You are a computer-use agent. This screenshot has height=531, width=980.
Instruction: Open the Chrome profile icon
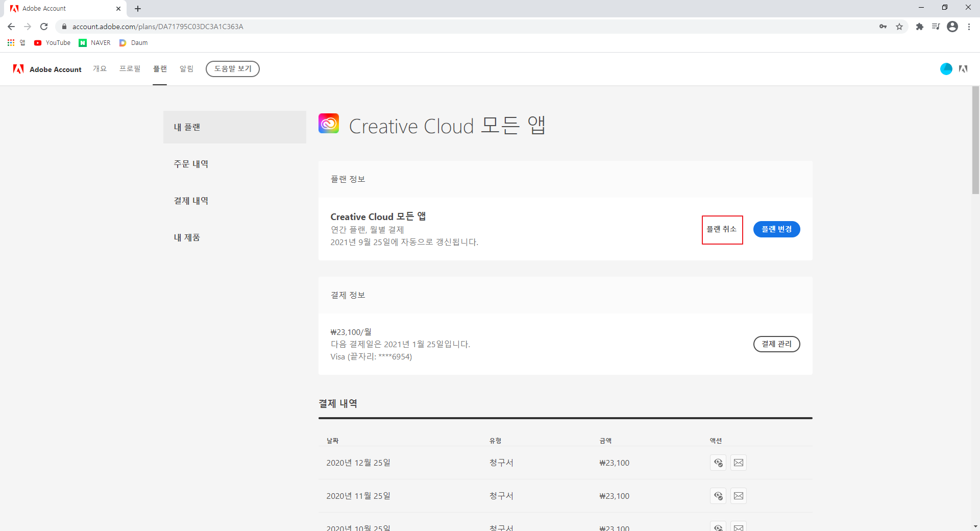(952, 27)
